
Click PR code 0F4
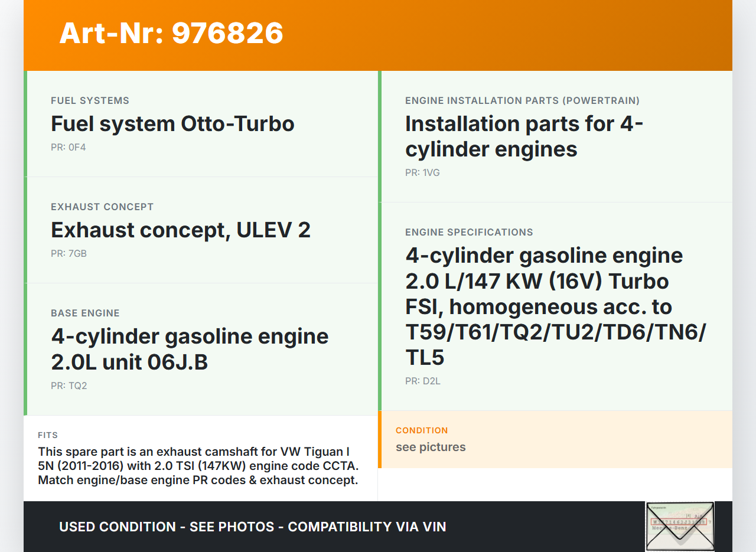tap(69, 147)
